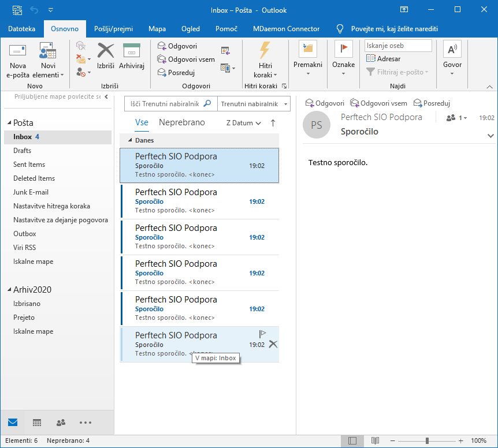The height and width of the screenshot is (448, 498).
Task: Open Z Datum sort dropdown
Action: click(244, 123)
